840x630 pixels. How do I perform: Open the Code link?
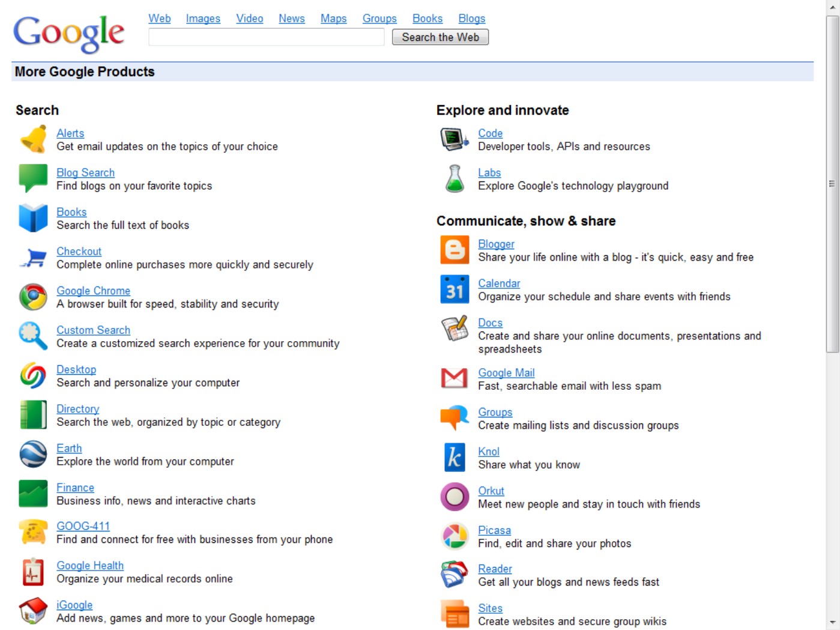pyautogui.click(x=491, y=133)
